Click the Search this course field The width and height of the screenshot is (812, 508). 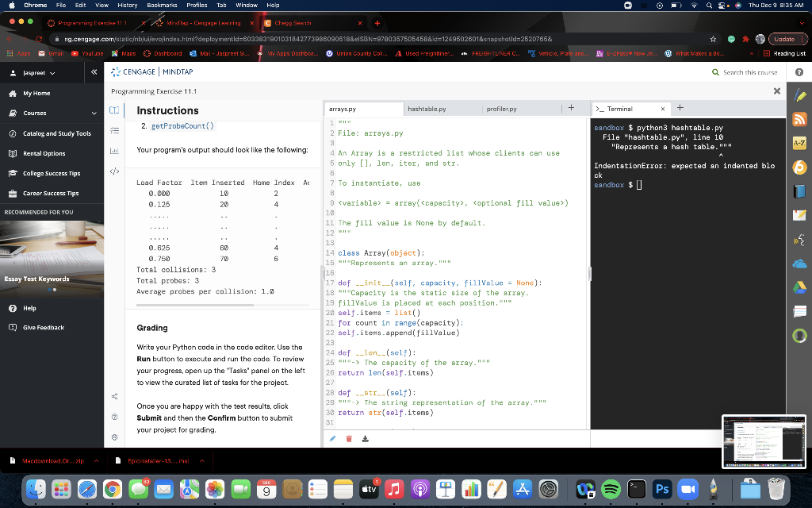click(749, 72)
